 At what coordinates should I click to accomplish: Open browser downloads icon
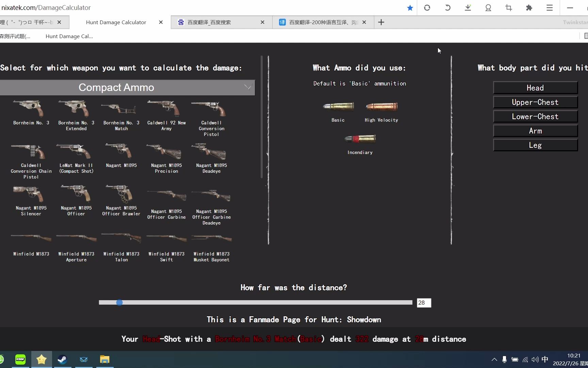pyautogui.click(x=468, y=7)
